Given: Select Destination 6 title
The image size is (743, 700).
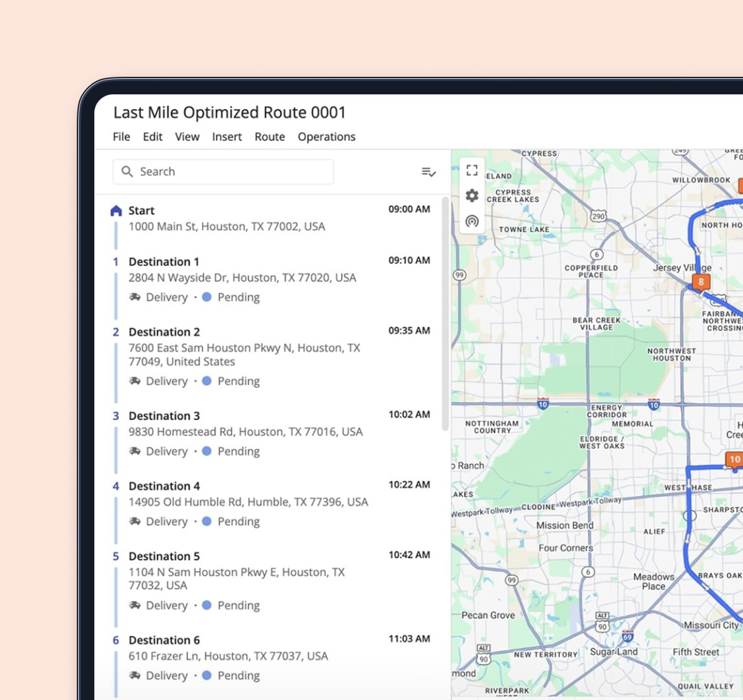Looking at the screenshot, I should (164, 640).
